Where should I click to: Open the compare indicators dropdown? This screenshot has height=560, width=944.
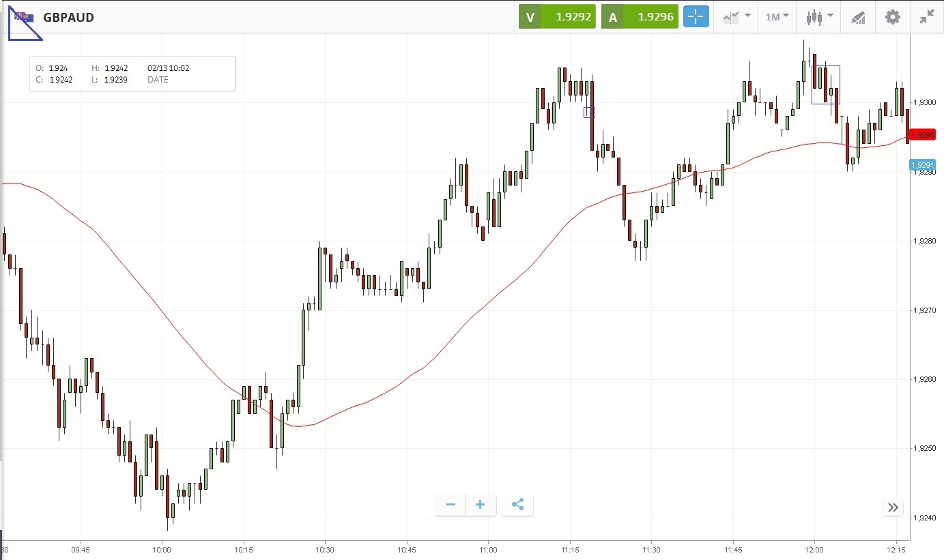[737, 17]
